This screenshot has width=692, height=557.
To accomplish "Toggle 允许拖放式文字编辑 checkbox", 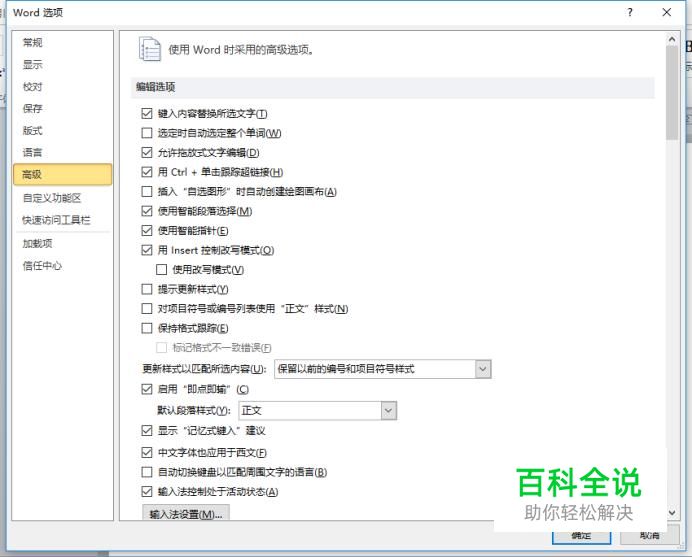I will click(x=147, y=153).
